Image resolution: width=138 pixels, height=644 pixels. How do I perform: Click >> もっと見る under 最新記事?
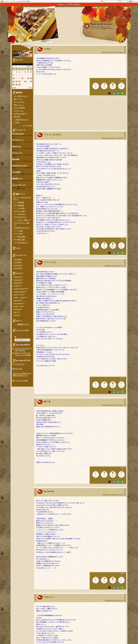[28, 125]
